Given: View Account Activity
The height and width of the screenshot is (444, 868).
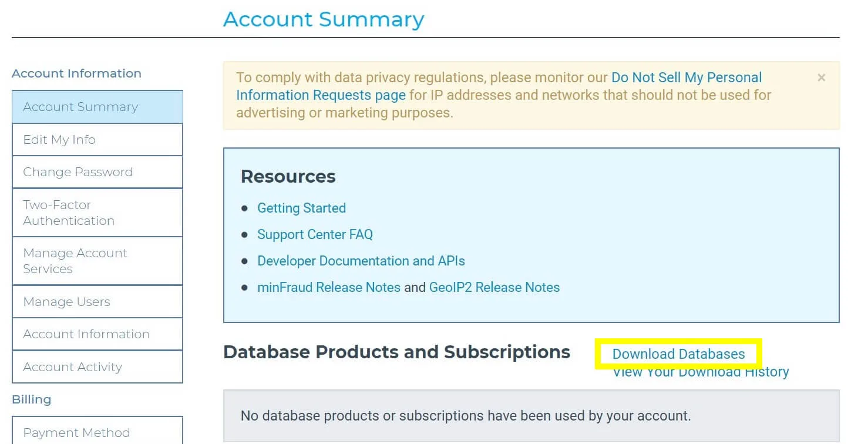Looking at the screenshot, I should (97, 367).
